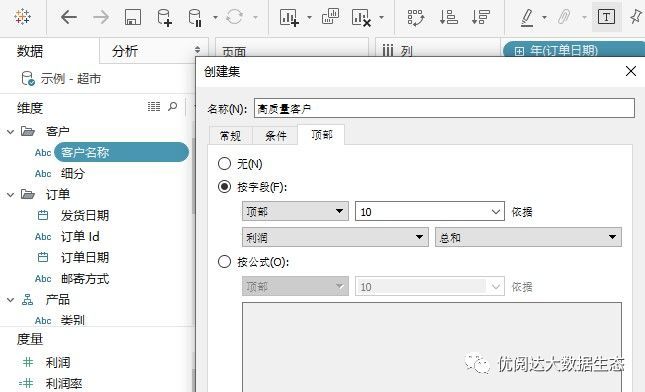Click the Show mark labels T icon

[606, 17]
